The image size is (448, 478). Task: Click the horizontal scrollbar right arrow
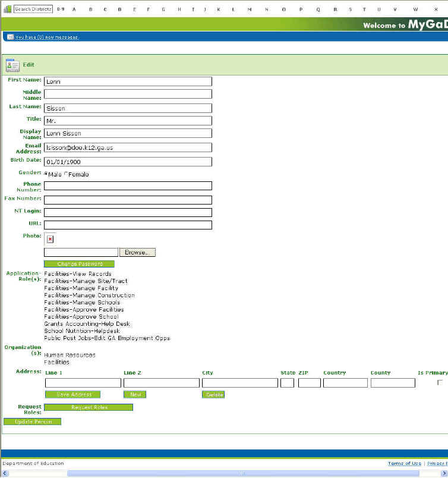[x=444, y=473]
